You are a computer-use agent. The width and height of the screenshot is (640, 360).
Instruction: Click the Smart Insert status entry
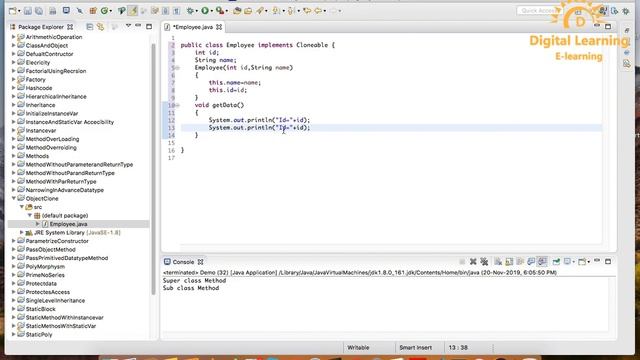[416, 348]
